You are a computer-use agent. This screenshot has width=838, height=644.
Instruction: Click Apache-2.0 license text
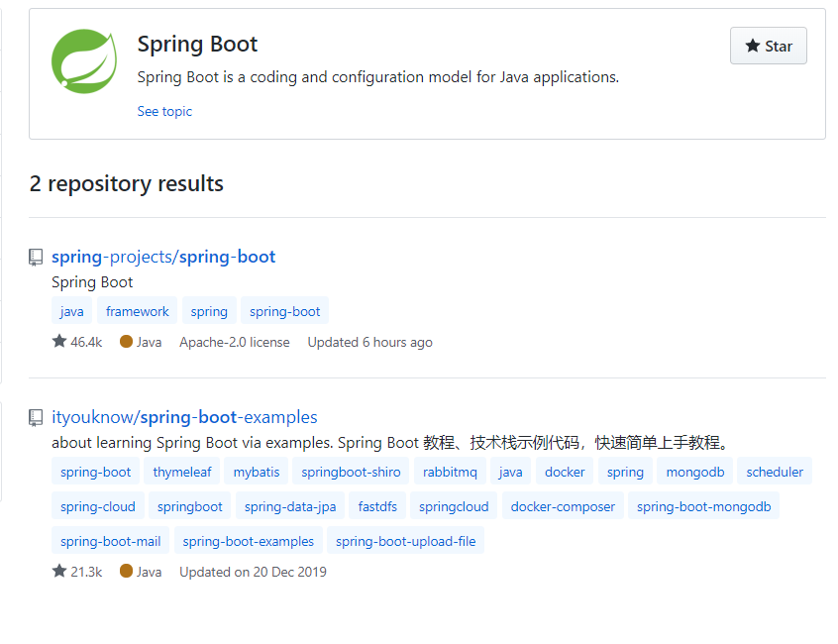[x=235, y=342]
